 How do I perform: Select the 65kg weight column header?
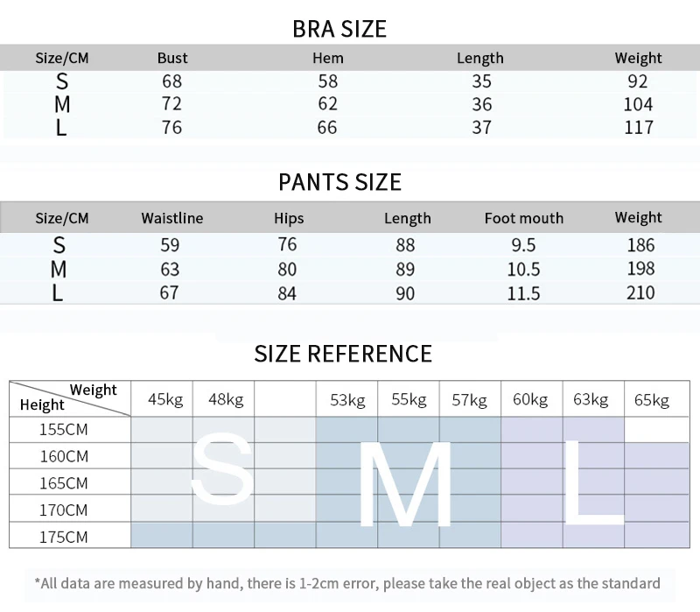652,399
